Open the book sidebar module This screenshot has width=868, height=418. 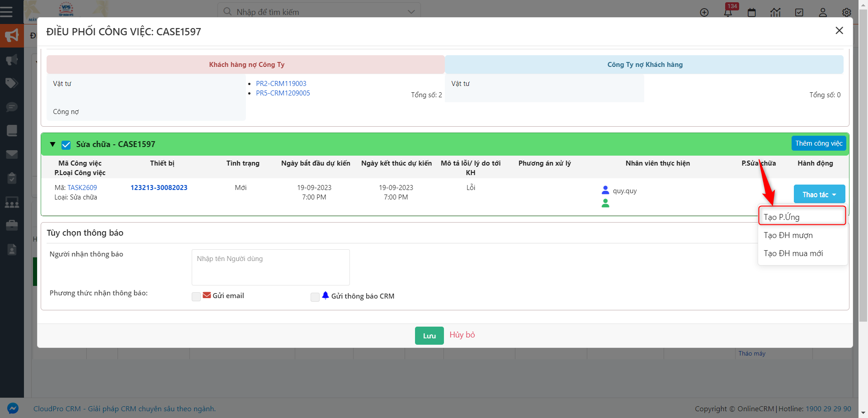(12, 130)
